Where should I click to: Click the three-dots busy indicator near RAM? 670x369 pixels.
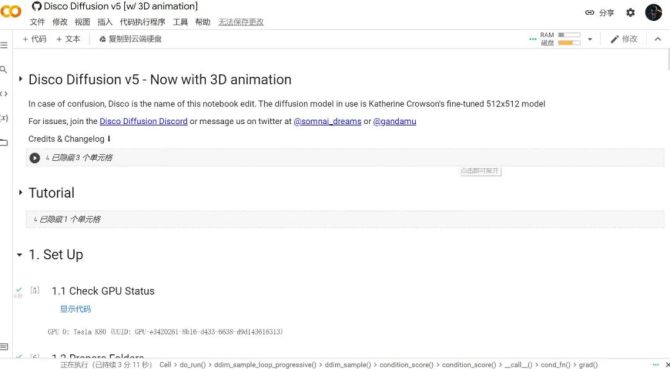(533, 39)
